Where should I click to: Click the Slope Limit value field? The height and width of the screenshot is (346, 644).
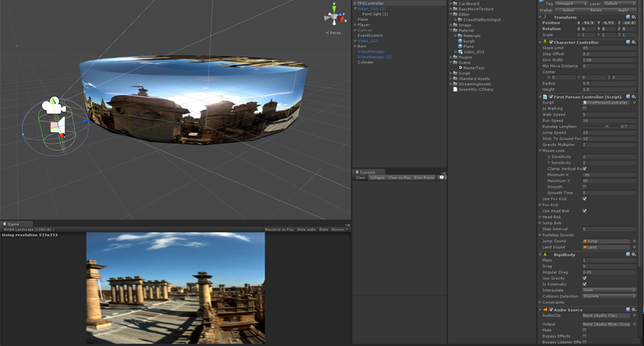pos(609,48)
